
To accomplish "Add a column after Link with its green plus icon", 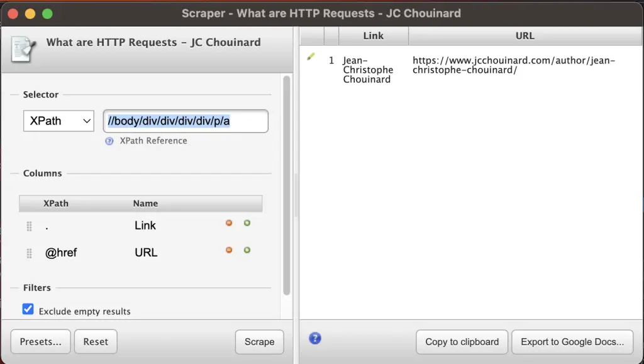I will pos(247,223).
